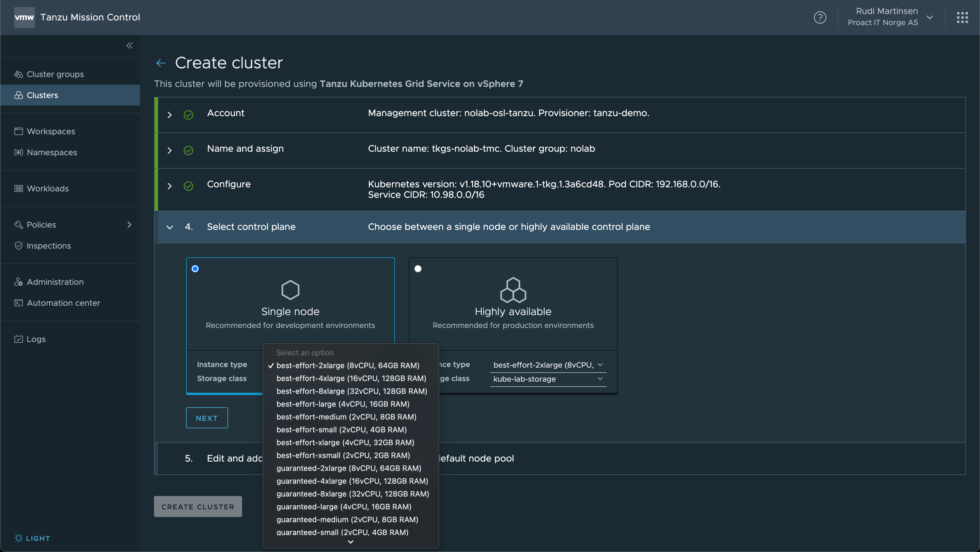Open Inspections in the sidebar
This screenshot has height=552, width=980.
(70, 246)
